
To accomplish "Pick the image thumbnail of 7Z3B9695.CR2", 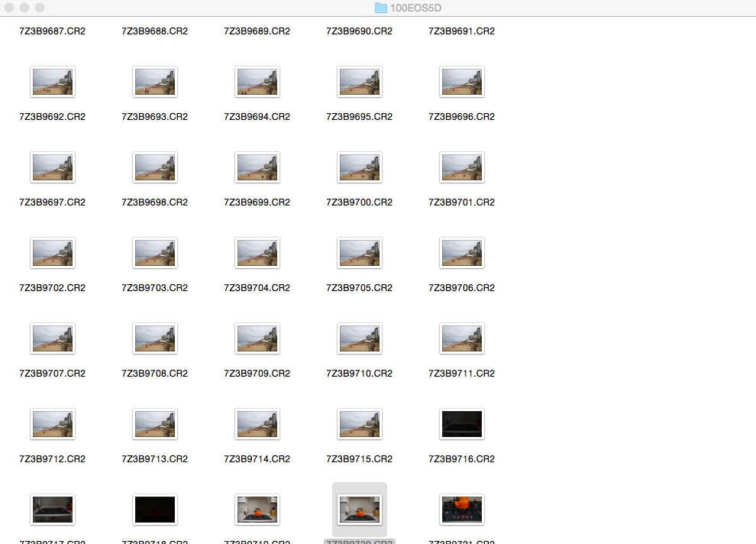I will click(x=359, y=82).
